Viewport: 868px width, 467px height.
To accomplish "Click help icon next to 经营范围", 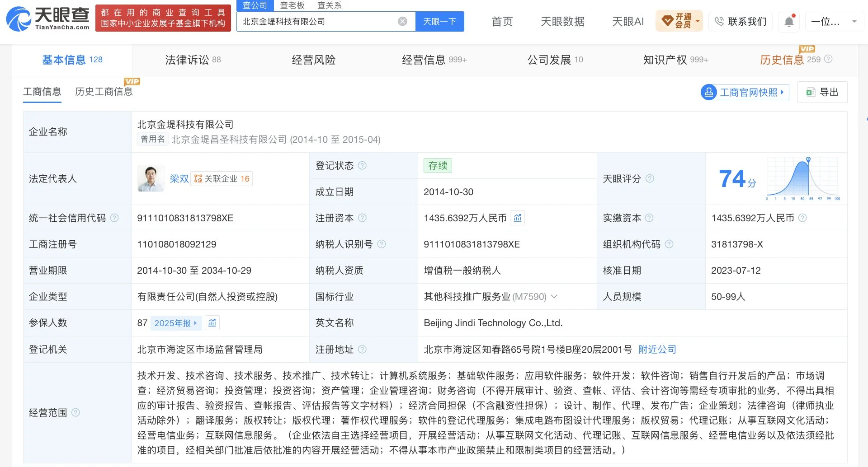I will [x=75, y=412].
